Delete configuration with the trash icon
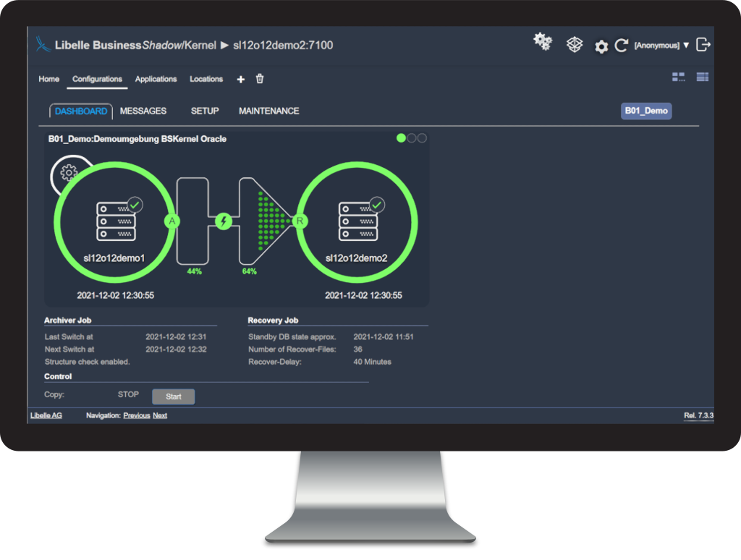 (260, 79)
